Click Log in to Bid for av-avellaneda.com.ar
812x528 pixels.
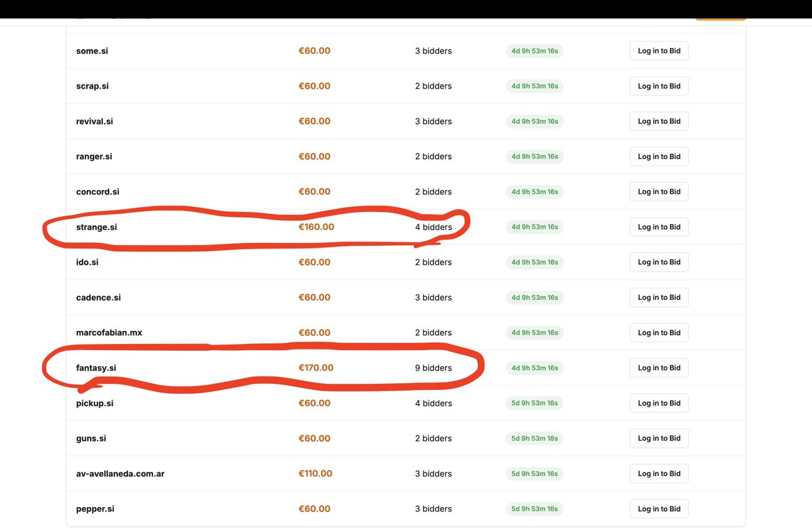click(659, 473)
